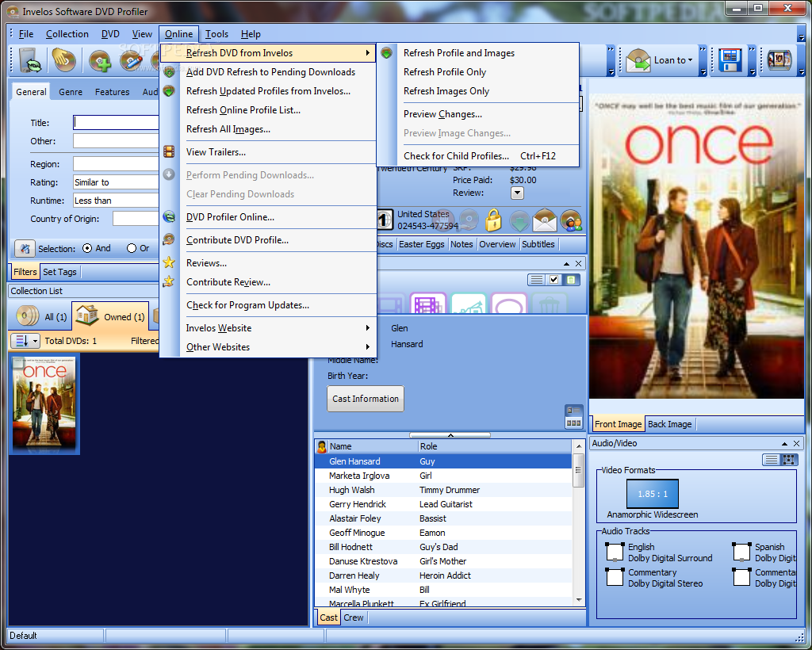Toggle the Spanish audio track box

point(741,552)
